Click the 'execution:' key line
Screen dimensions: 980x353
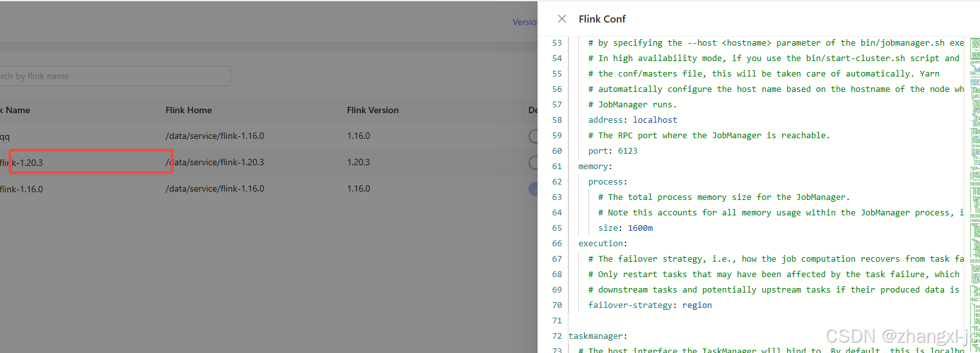point(603,243)
